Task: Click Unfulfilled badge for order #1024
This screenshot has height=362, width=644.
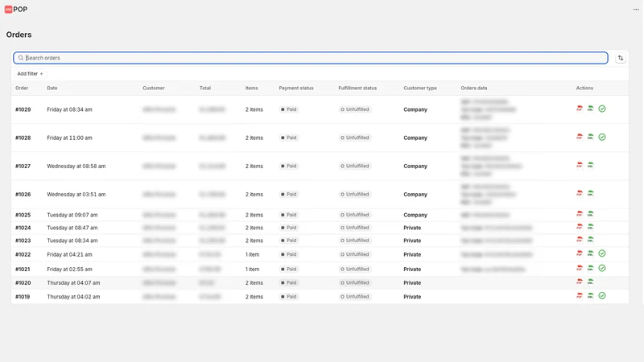Action: point(355,228)
